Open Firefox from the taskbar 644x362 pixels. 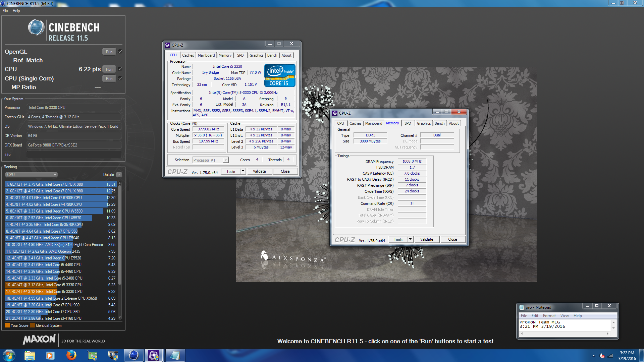pyautogui.click(x=71, y=355)
